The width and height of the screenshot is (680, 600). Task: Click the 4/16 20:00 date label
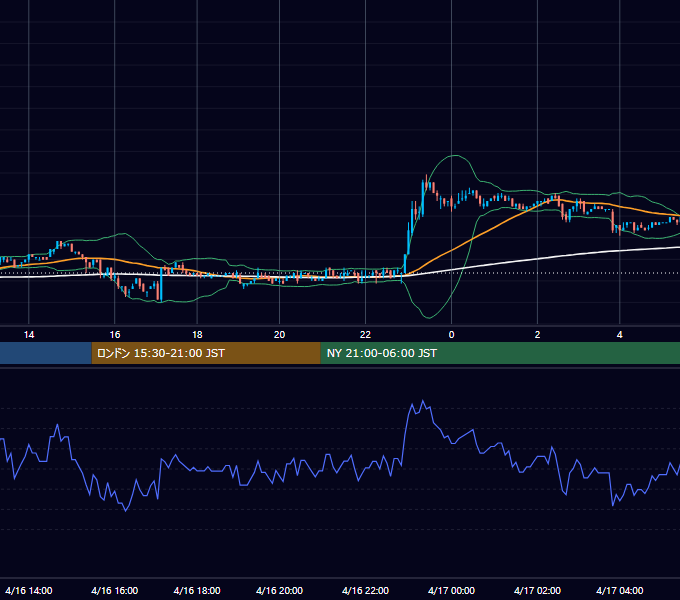(x=279, y=590)
